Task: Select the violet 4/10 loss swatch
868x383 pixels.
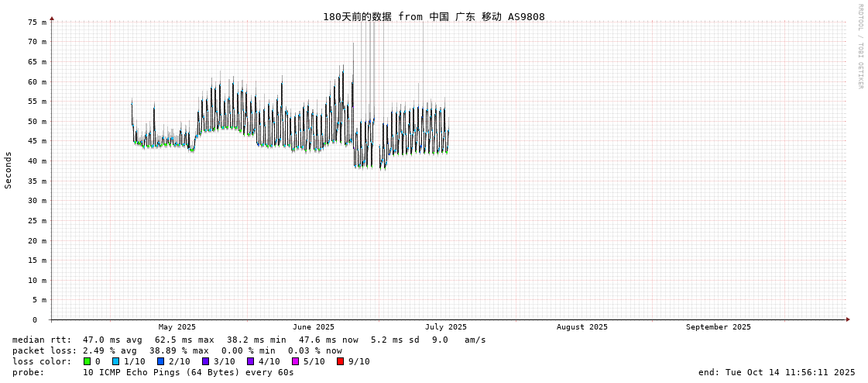Action: coord(250,361)
